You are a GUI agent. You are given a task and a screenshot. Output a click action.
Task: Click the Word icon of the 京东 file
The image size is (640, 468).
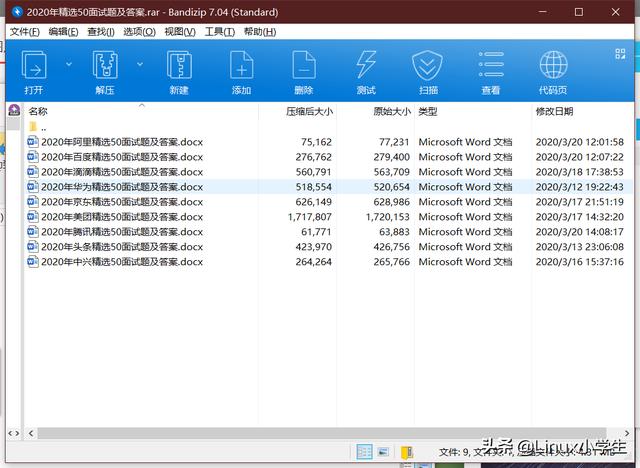tap(33, 202)
